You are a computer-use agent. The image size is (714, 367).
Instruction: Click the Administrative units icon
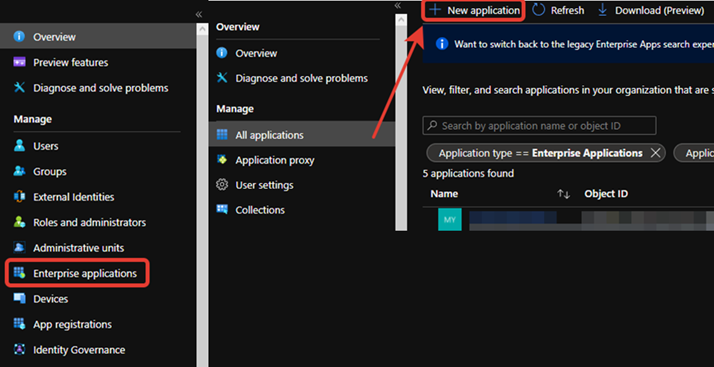[19, 248]
